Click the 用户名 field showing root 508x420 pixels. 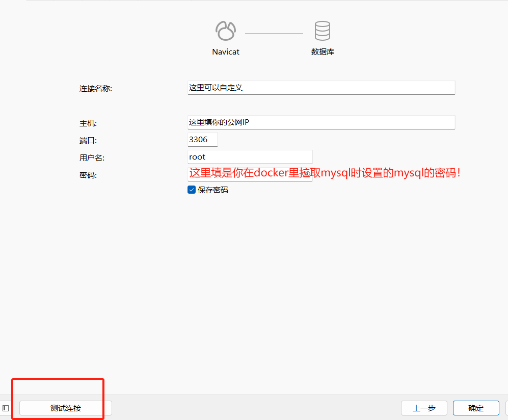250,156
